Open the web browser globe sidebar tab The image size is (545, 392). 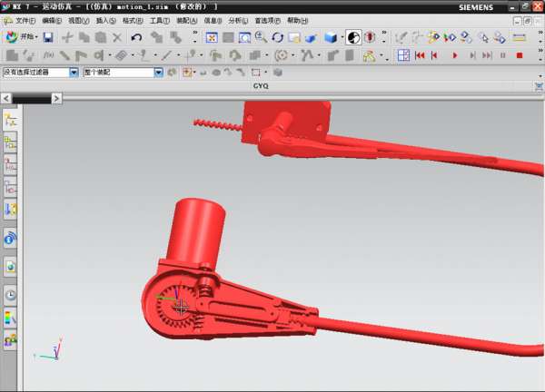(10, 267)
